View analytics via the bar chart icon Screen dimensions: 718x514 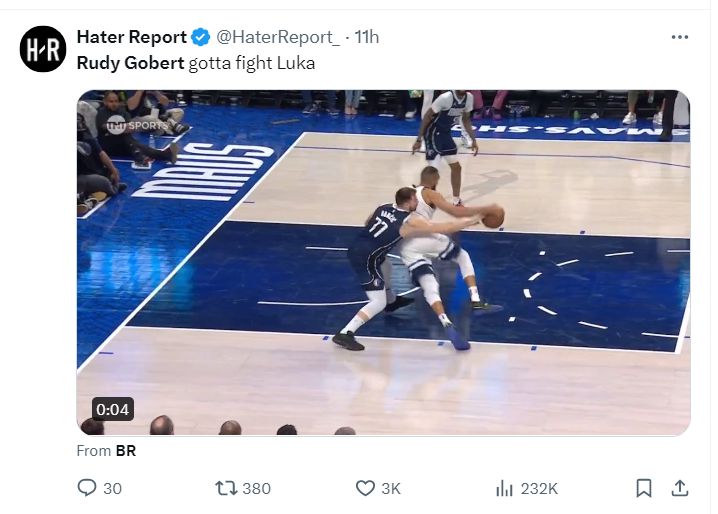pyautogui.click(x=504, y=488)
